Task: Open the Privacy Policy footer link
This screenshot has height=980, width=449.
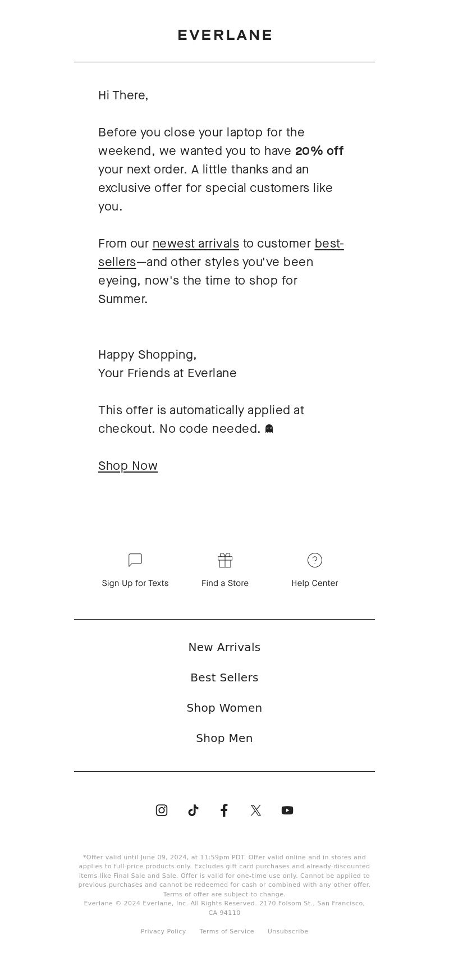Action: pyautogui.click(x=163, y=931)
